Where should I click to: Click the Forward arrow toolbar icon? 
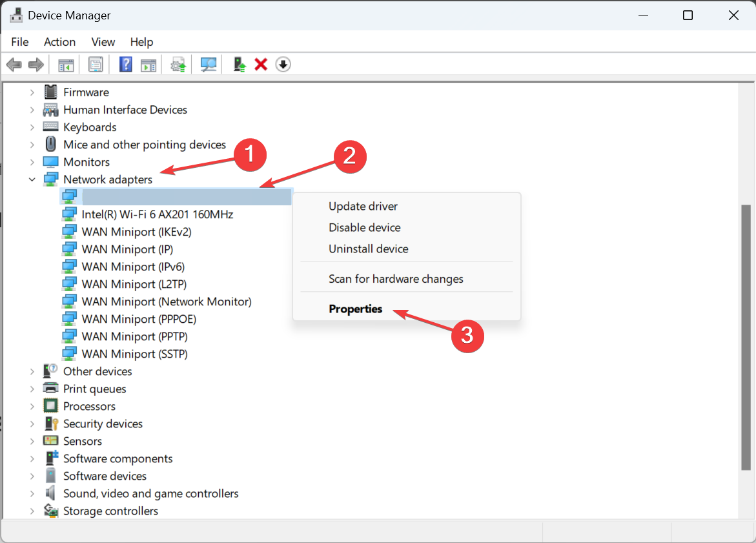[x=36, y=65]
